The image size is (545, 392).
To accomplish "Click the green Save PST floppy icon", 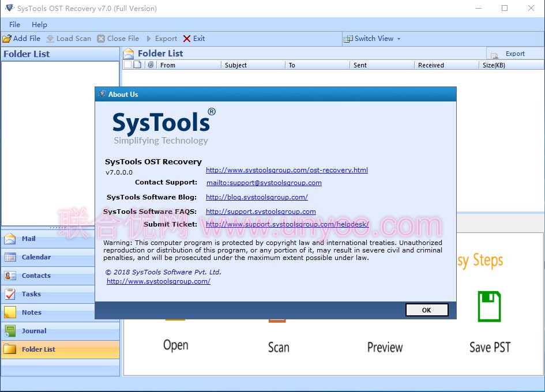I will tap(490, 306).
